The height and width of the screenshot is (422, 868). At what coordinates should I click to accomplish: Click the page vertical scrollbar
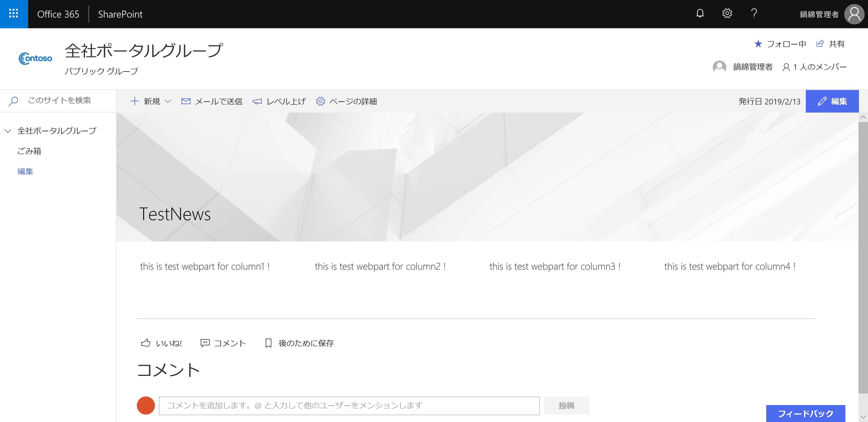pos(863,256)
